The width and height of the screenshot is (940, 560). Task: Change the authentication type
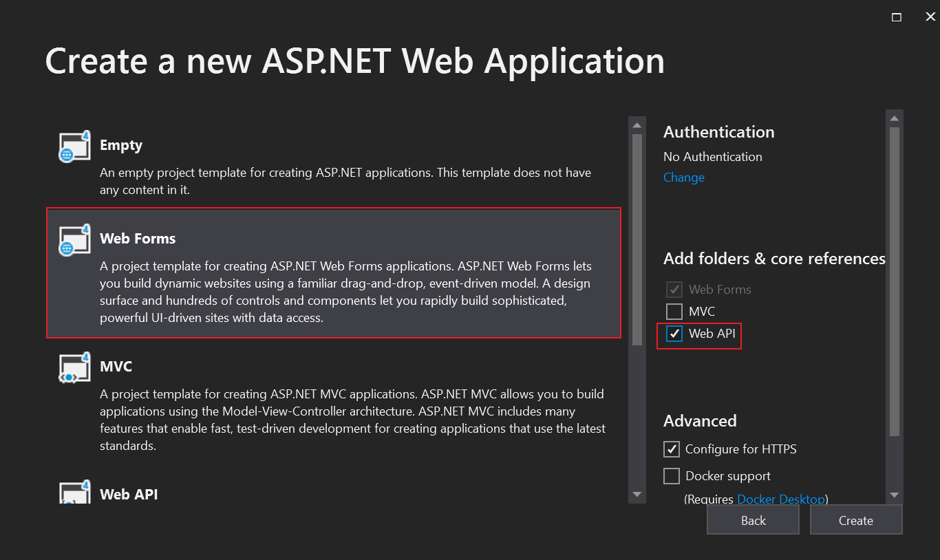coord(683,177)
